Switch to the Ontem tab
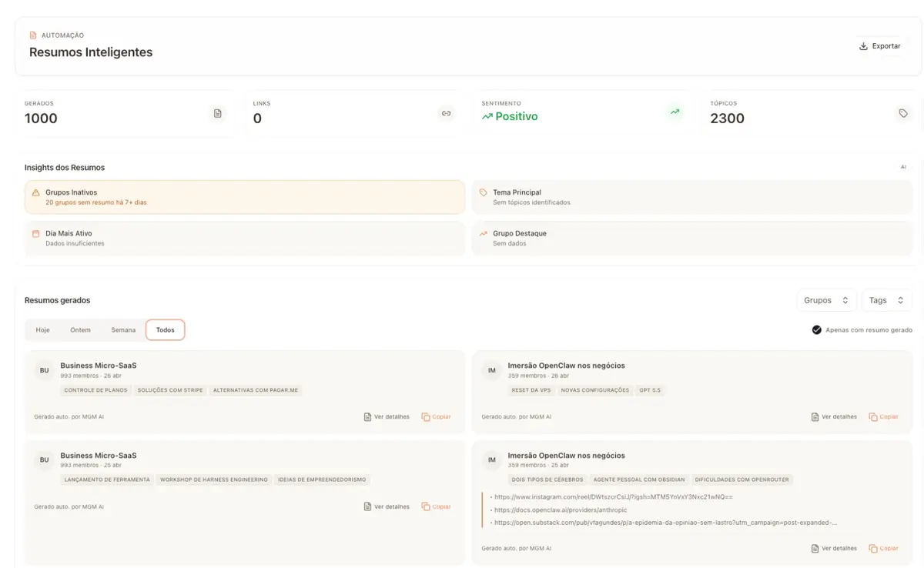Screen dimensions: 924x568 (80, 330)
